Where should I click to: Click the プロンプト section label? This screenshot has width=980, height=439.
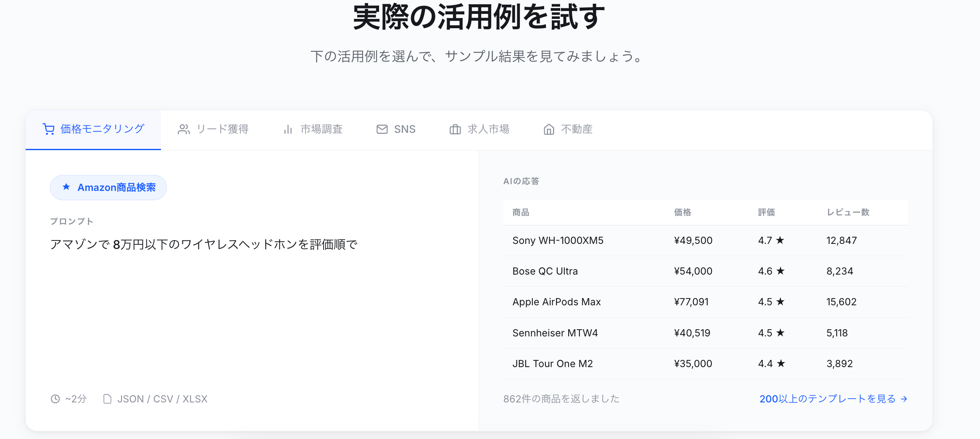[71, 221]
